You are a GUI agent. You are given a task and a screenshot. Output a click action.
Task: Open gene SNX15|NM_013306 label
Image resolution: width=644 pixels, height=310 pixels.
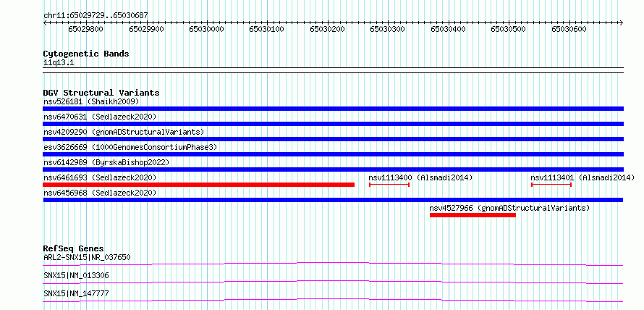coord(76,275)
